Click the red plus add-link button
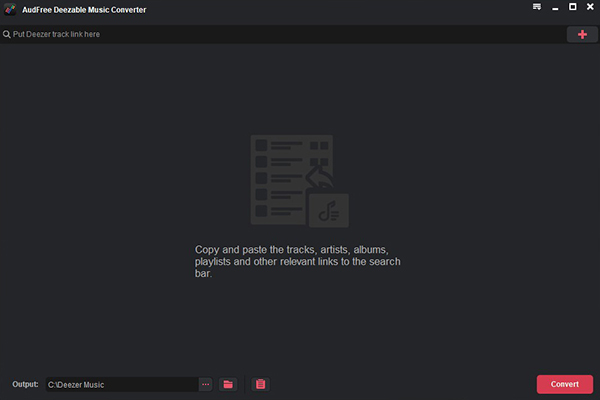This screenshot has height=400, width=600. (x=582, y=34)
